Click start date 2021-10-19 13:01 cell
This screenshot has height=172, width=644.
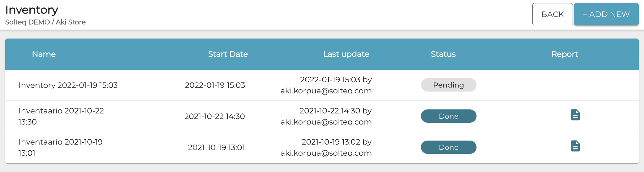(216, 148)
